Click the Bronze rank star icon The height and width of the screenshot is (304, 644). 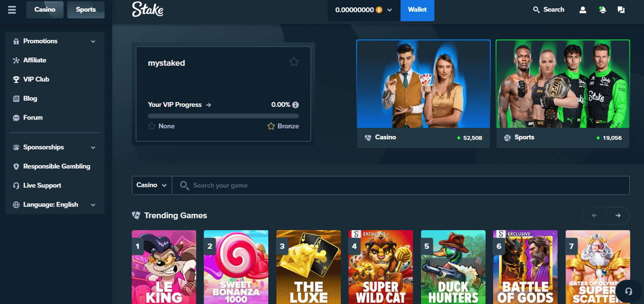coord(271,126)
